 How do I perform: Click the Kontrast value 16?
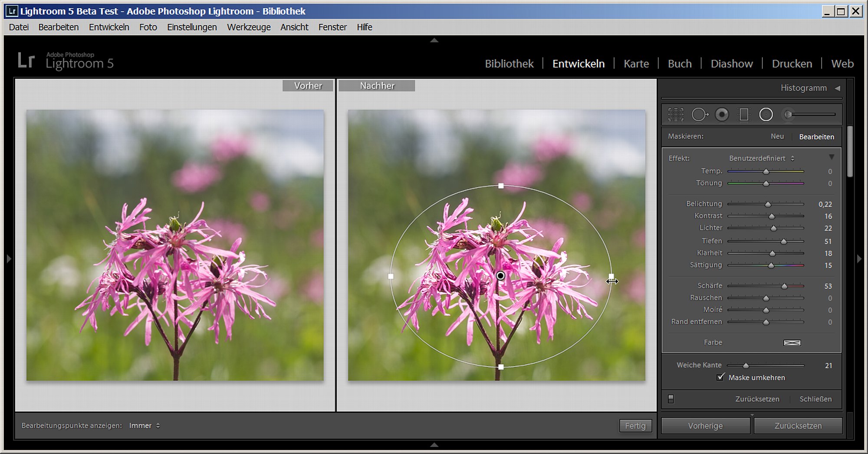pyautogui.click(x=828, y=216)
